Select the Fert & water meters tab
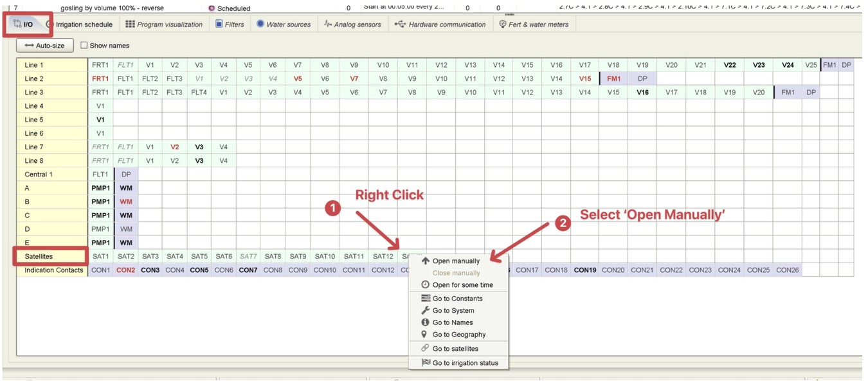The width and height of the screenshot is (868, 381). (533, 24)
